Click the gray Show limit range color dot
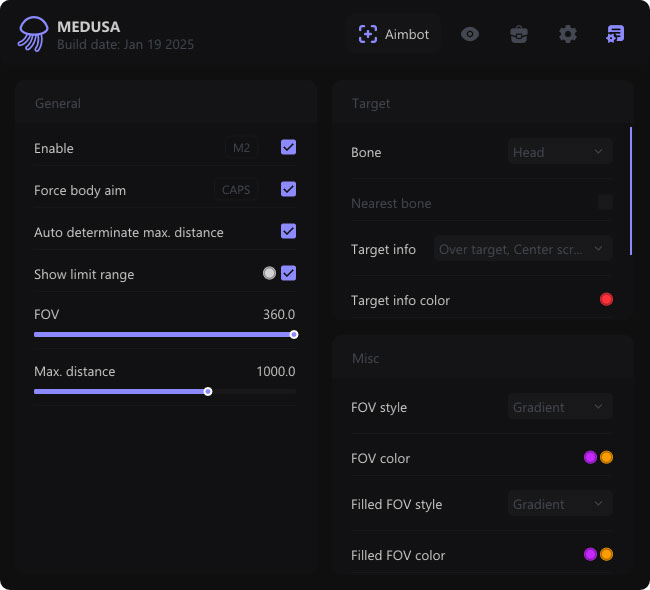This screenshot has width=650, height=590. (269, 273)
